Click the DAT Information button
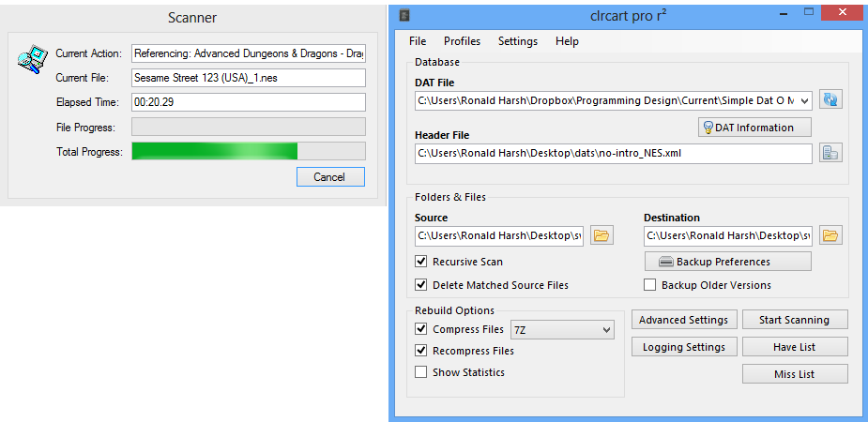 click(x=754, y=128)
